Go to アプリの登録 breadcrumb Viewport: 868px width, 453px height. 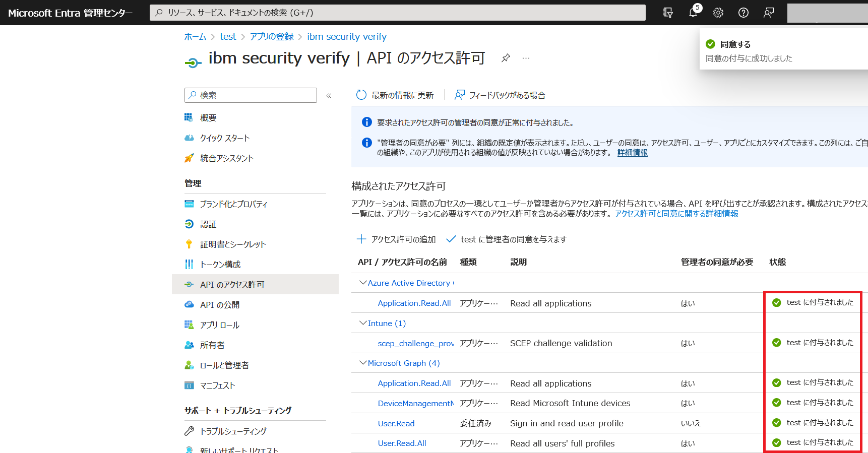click(x=272, y=36)
